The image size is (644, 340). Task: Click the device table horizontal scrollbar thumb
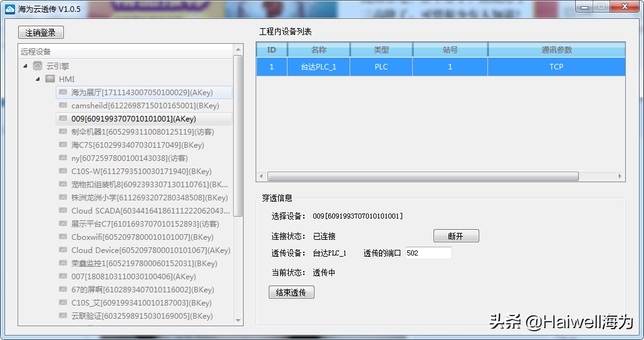point(423,176)
